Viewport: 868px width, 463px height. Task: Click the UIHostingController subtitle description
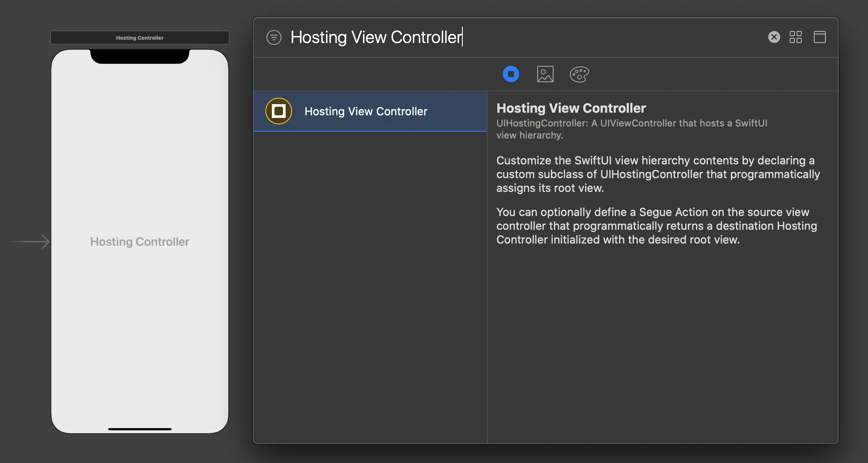[631, 129]
